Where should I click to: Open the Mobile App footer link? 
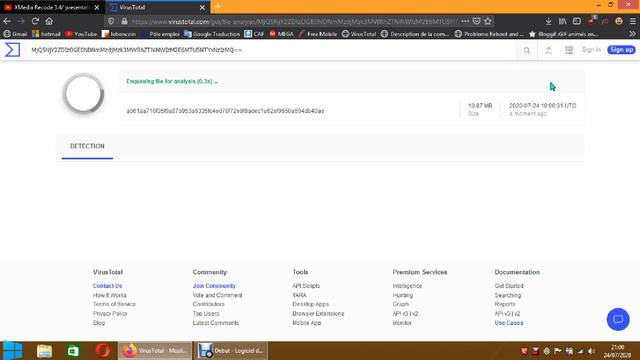(307, 323)
